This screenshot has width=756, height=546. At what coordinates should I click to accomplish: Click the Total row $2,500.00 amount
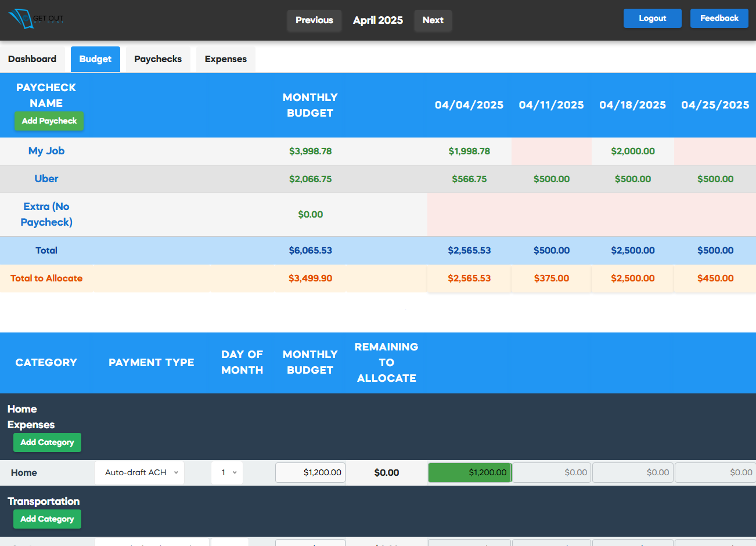point(633,251)
